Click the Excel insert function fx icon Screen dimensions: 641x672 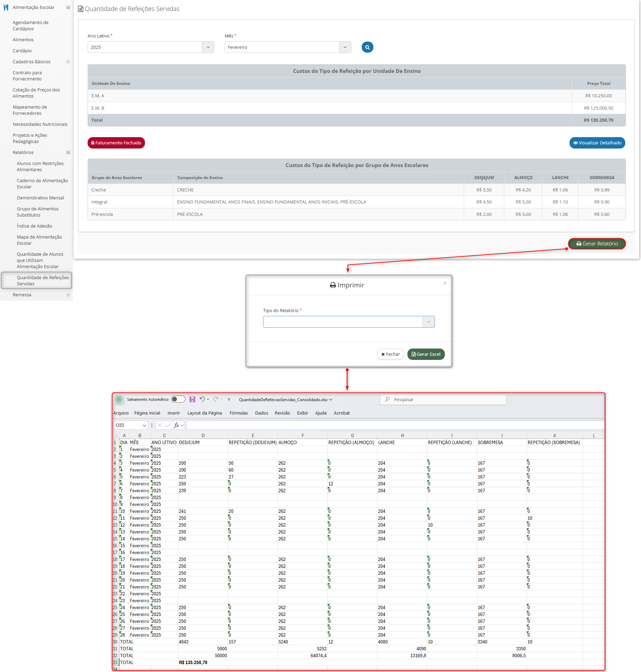pos(177,425)
